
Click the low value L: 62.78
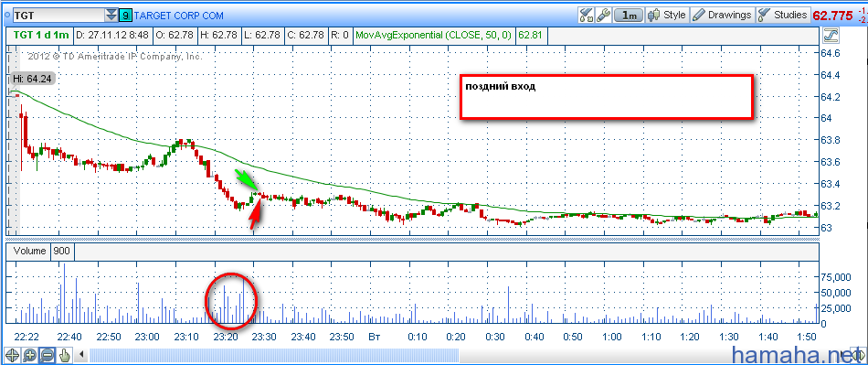pos(262,36)
